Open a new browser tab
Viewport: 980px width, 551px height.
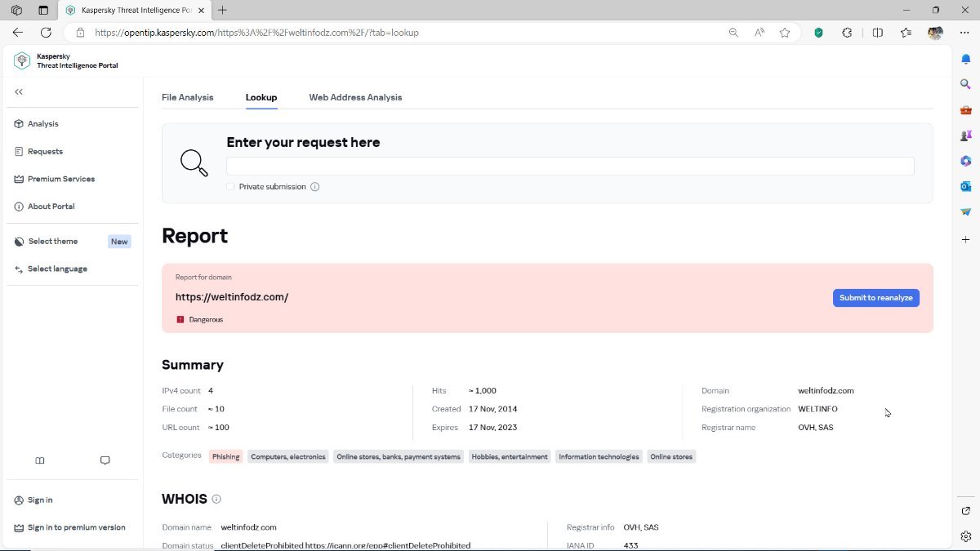click(222, 10)
